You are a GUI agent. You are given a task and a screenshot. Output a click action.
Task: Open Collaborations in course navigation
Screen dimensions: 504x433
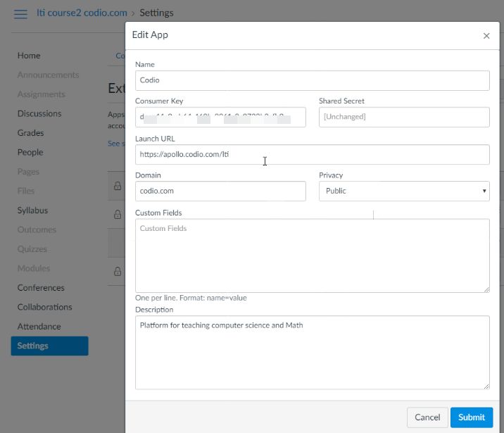pyautogui.click(x=44, y=307)
